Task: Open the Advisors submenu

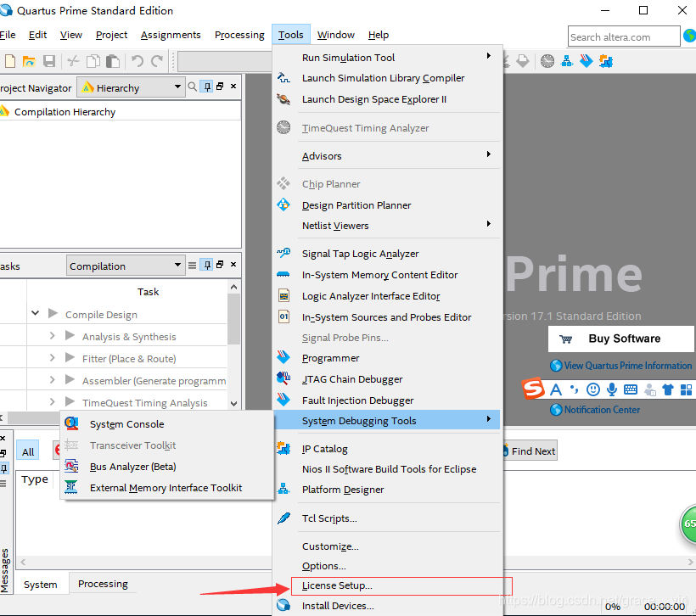Action: click(387, 156)
